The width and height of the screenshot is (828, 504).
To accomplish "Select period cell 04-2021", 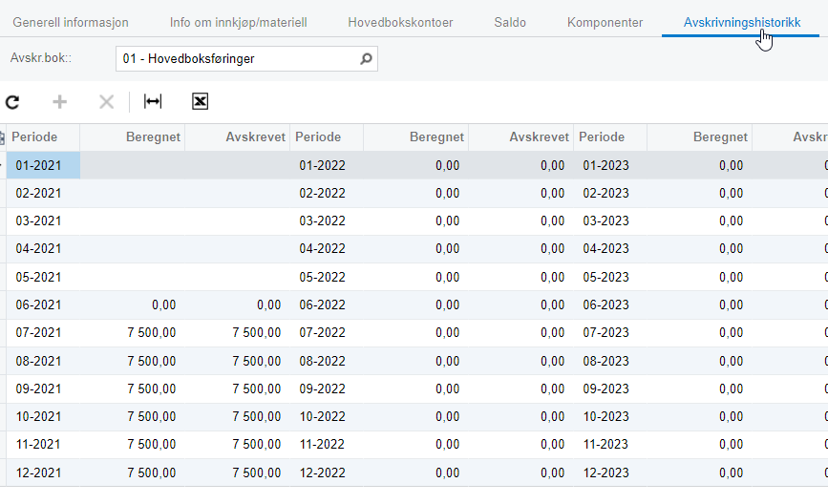I will point(43,248).
